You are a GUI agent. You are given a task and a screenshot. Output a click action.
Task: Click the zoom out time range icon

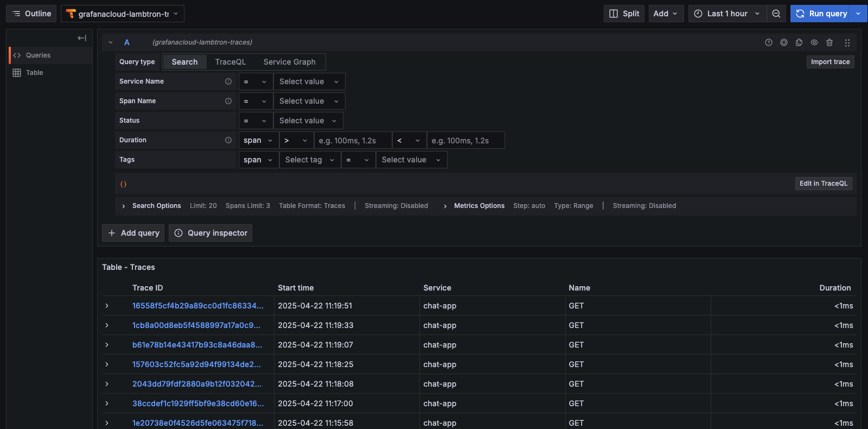click(x=776, y=14)
